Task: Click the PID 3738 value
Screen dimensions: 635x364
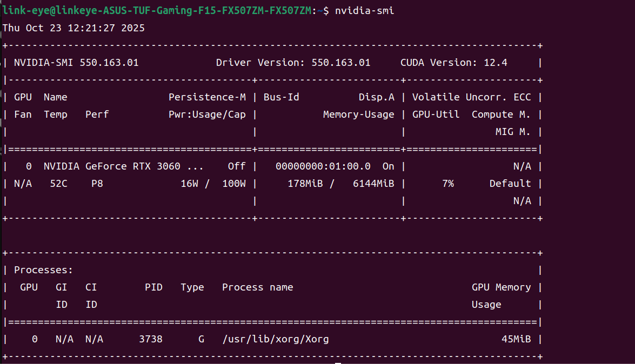Action: 151,339
